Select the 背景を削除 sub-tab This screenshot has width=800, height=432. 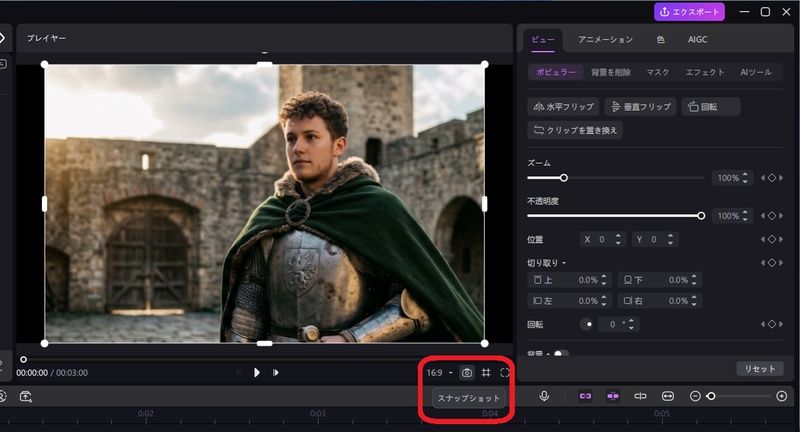(611, 72)
